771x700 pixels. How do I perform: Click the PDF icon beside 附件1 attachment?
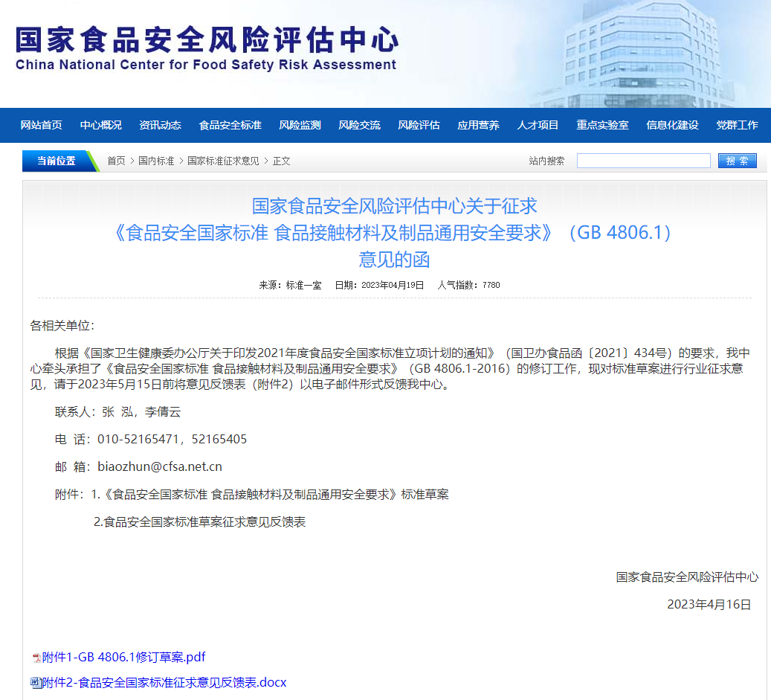[x=36, y=658]
